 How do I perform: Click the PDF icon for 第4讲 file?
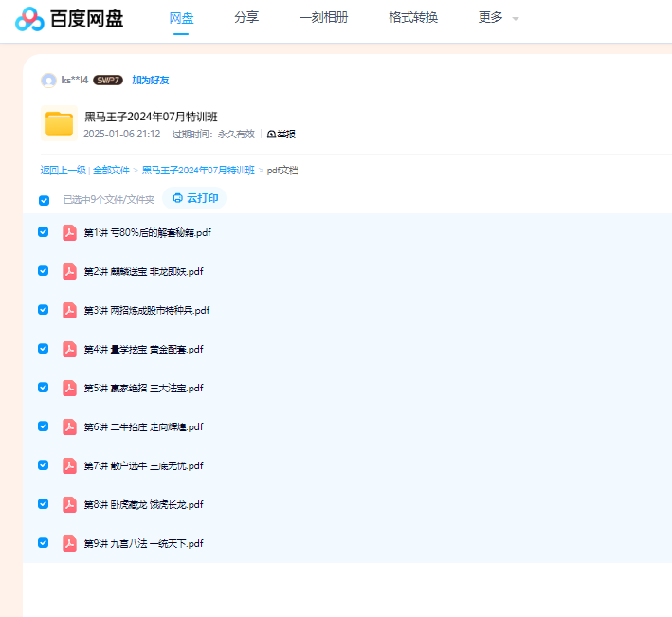[69, 349]
